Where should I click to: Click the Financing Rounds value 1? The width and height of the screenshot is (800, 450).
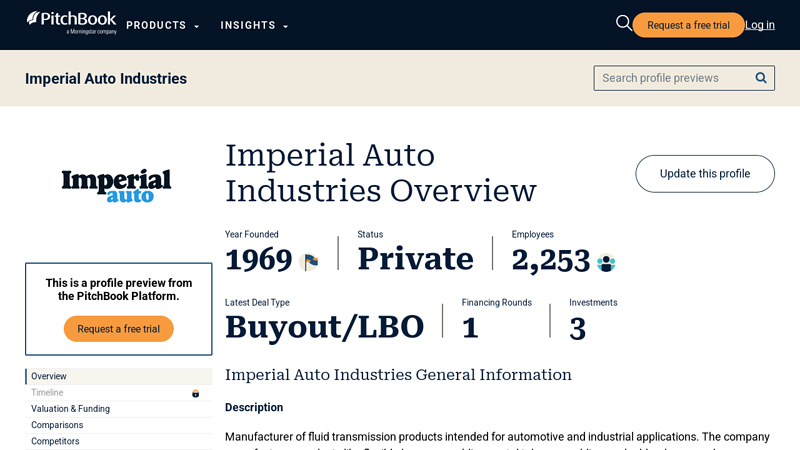pos(470,328)
